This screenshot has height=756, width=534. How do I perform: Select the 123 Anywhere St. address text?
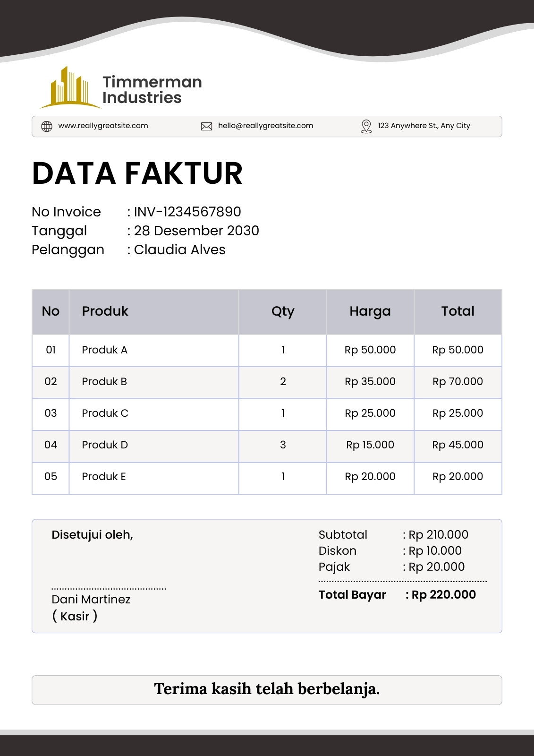[424, 126]
